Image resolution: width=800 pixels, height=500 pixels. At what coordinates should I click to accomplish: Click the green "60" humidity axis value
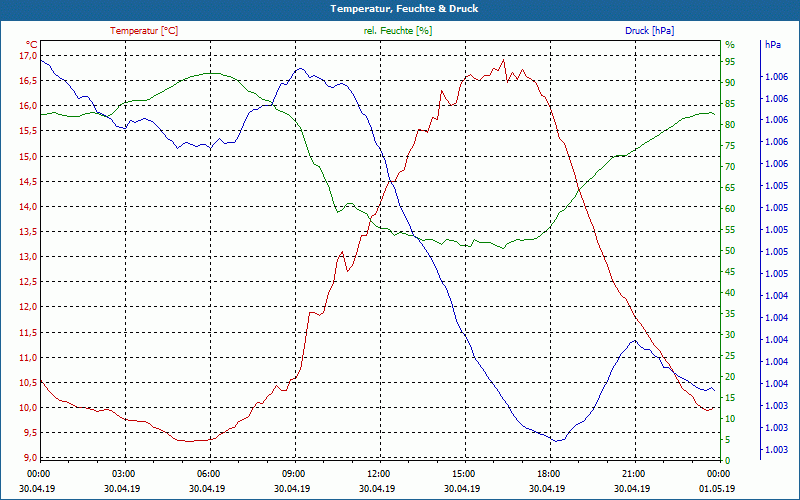coord(730,209)
